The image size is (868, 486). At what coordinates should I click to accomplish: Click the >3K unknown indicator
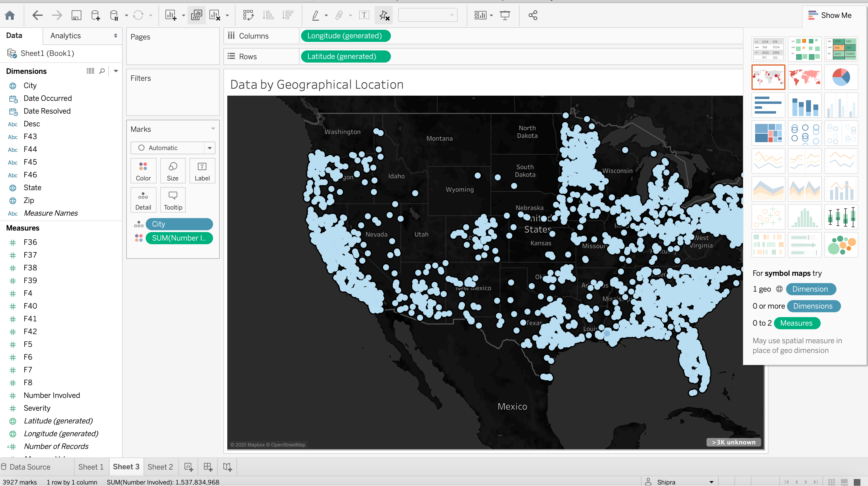tap(733, 442)
